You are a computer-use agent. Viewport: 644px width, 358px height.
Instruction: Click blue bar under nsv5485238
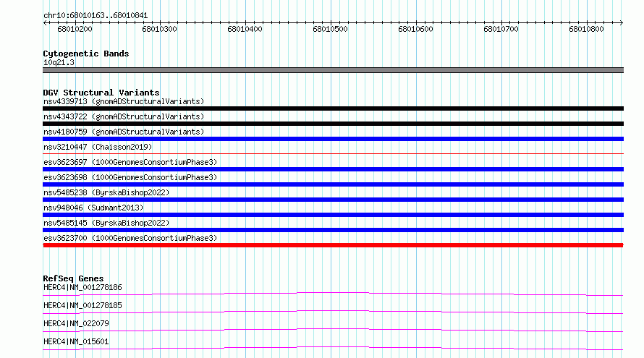[x=333, y=200]
